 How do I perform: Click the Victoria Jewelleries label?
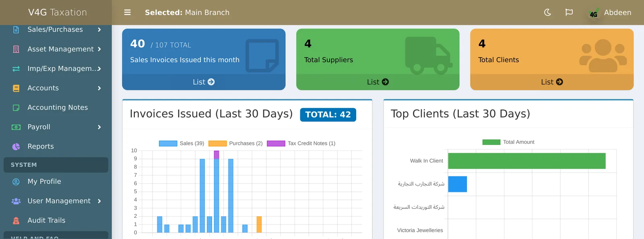(x=420, y=231)
